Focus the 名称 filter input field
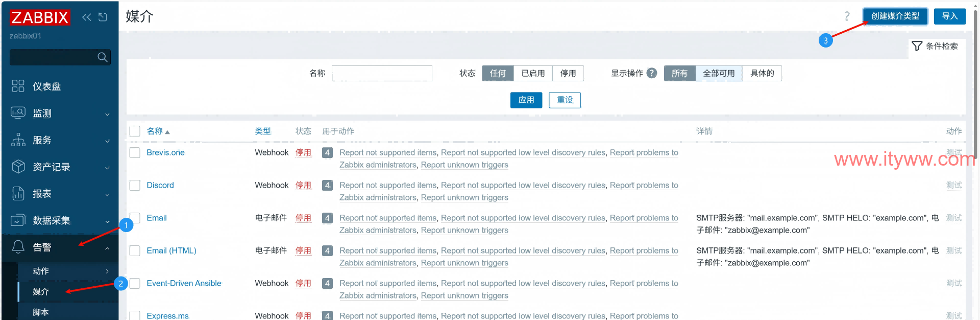980x320 pixels. [x=382, y=73]
